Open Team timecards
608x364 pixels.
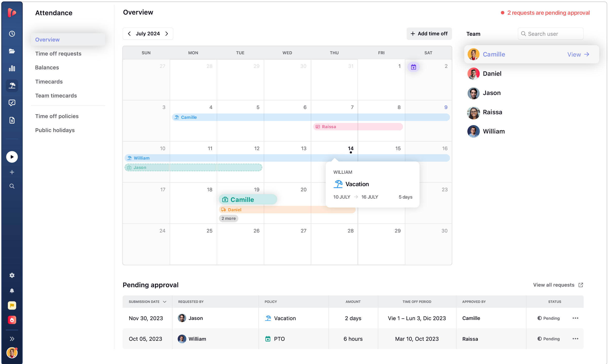point(56,95)
